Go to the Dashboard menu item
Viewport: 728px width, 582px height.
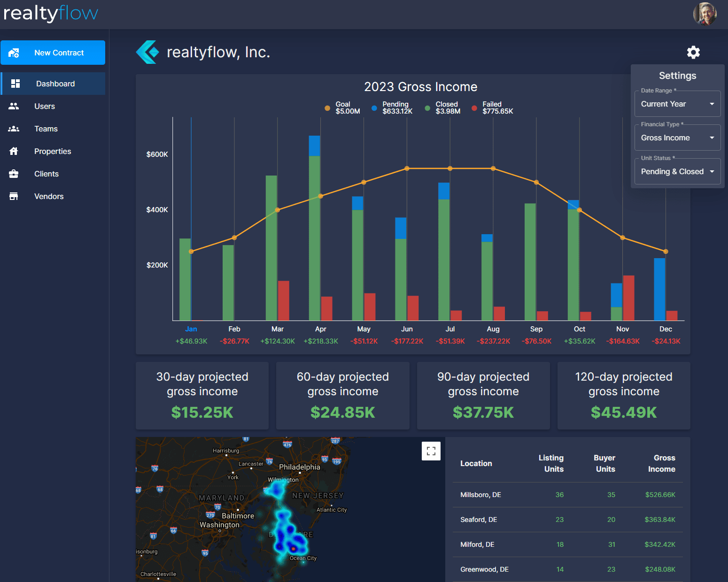tap(53, 84)
